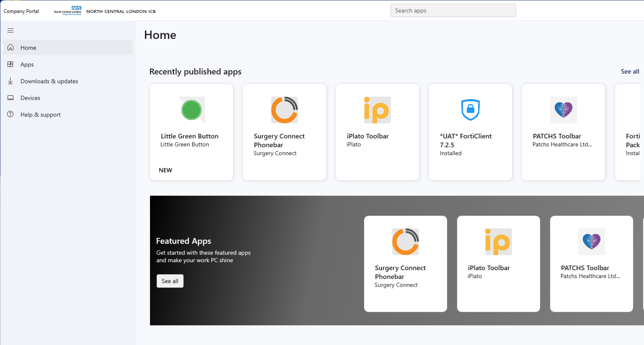Open featured PATCHS Toolbar card
Image resolution: width=644 pixels, height=345 pixels.
pyautogui.click(x=591, y=264)
